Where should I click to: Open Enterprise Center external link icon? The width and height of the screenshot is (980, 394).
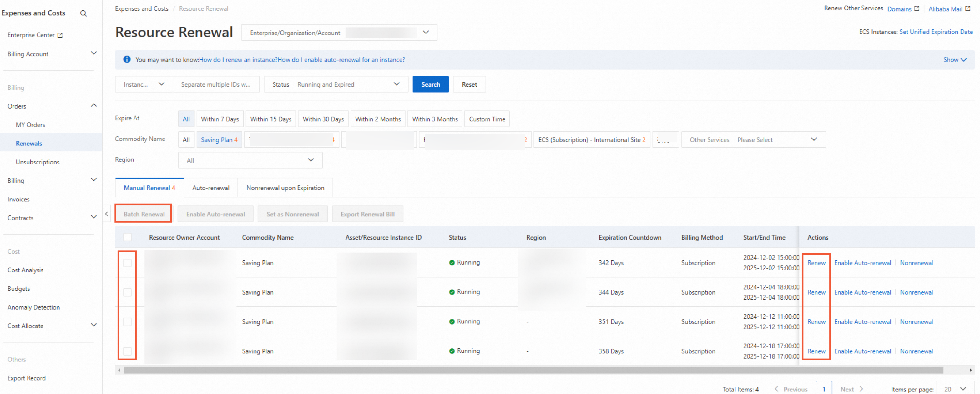60,35
